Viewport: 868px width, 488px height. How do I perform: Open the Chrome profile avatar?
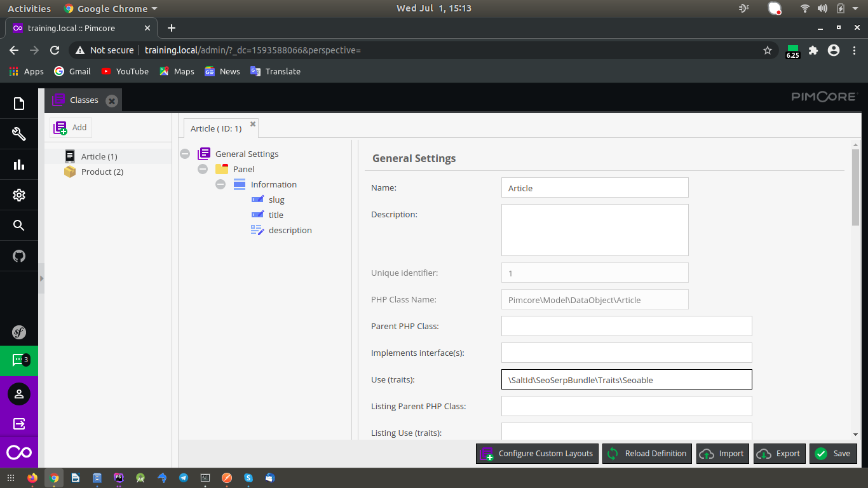[x=834, y=50]
